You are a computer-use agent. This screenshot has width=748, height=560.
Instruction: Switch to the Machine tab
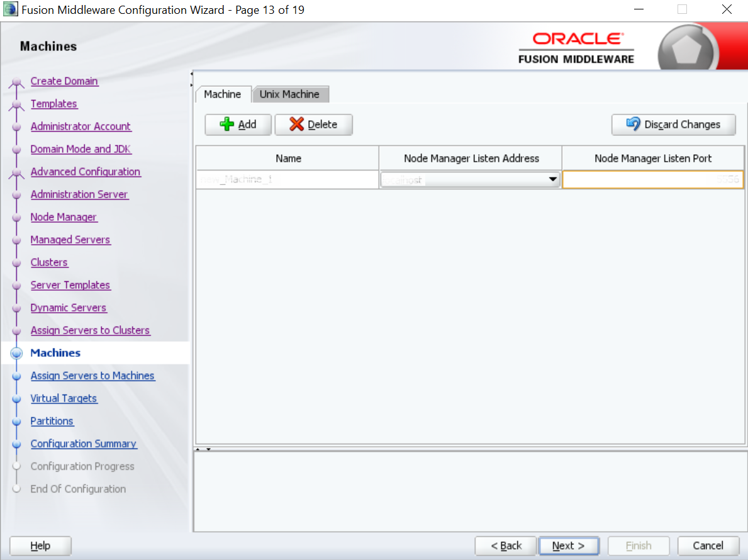222,94
